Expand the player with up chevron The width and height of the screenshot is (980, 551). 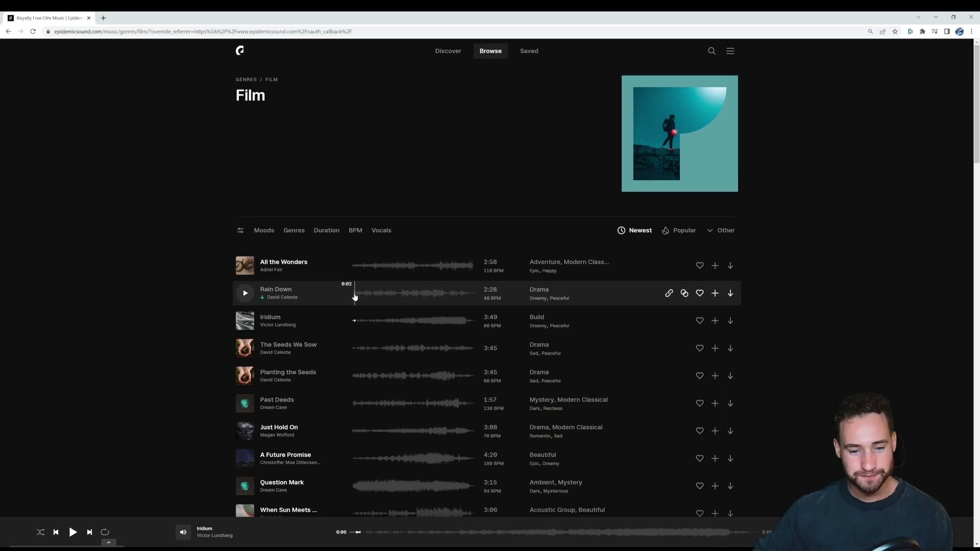coord(108,543)
